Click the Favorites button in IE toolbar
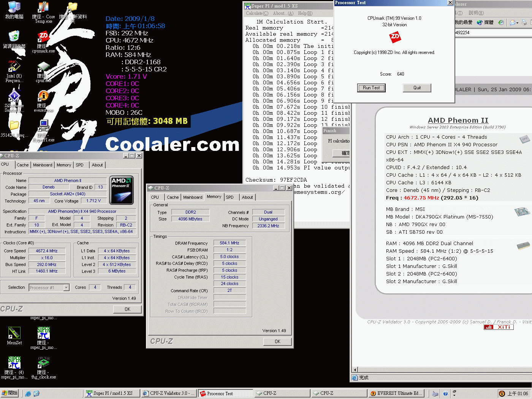 tap(464, 22)
